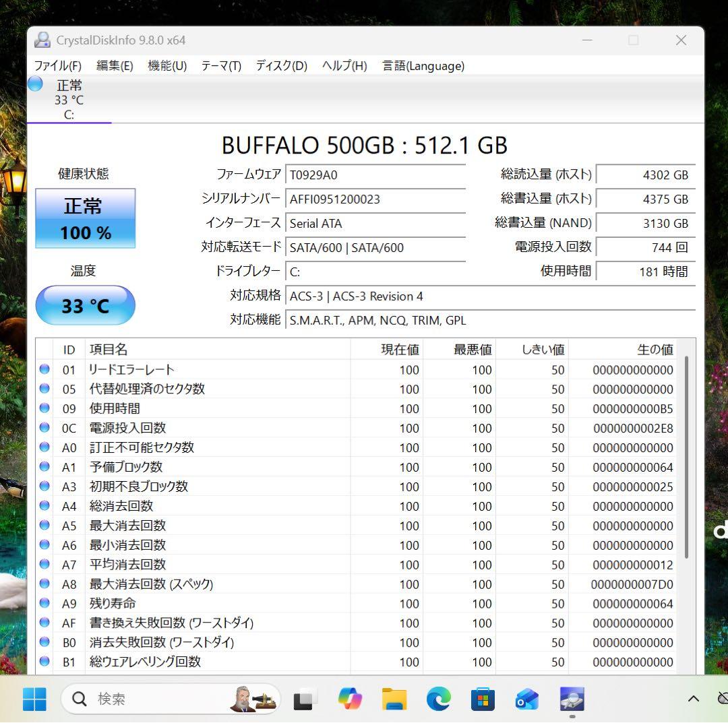Click the features field S.M.A.R.T., APM, NCQ
728x723 pixels.
pos(490,320)
